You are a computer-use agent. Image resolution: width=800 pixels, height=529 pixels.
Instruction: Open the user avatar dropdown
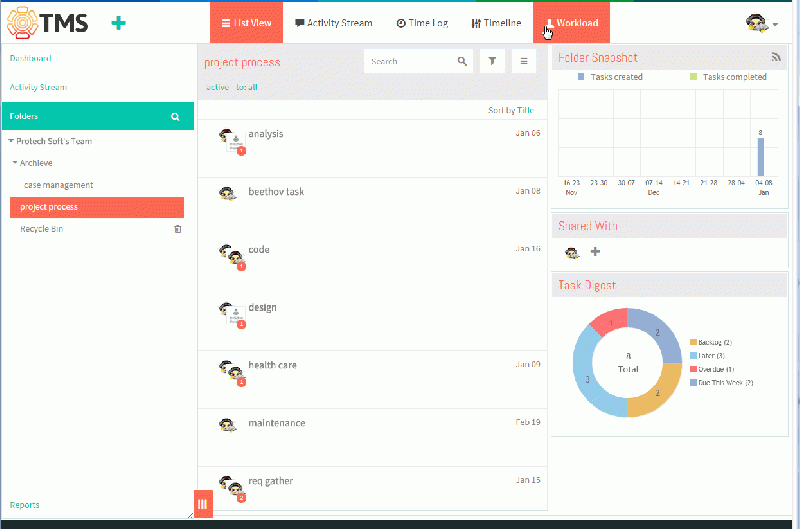tap(762, 23)
